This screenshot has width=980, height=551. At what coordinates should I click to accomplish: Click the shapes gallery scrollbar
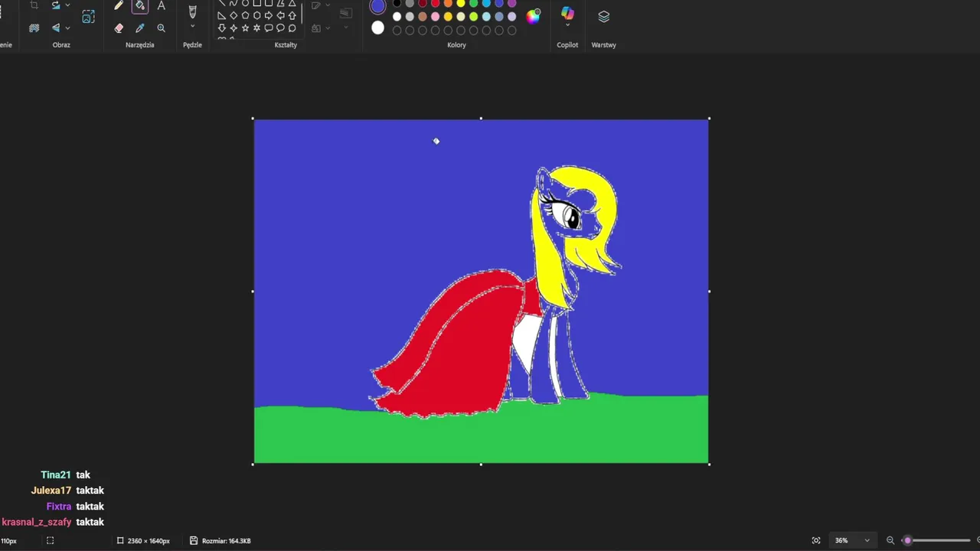(302, 14)
